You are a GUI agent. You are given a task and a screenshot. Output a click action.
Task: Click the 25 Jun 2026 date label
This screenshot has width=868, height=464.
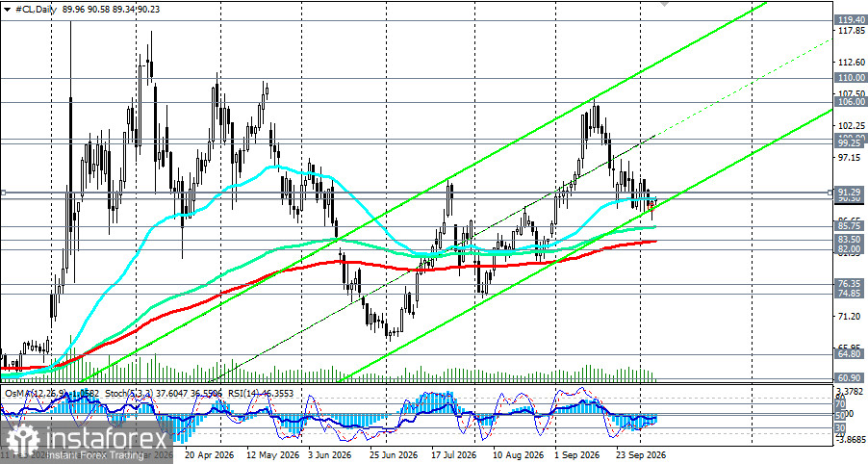tap(395, 455)
